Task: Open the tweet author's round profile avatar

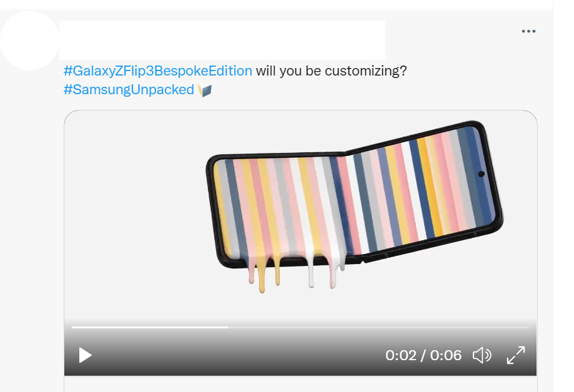Action: (29, 41)
